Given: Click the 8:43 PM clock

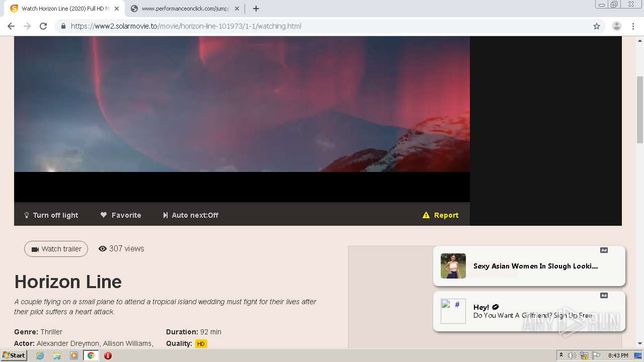Looking at the screenshot, I should click(x=618, y=355).
